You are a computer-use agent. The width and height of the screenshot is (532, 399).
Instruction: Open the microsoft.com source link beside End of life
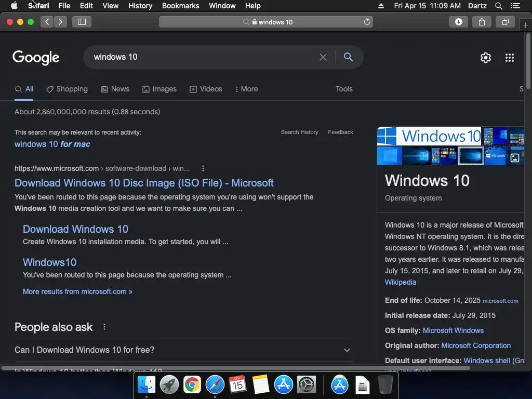pyautogui.click(x=500, y=301)
